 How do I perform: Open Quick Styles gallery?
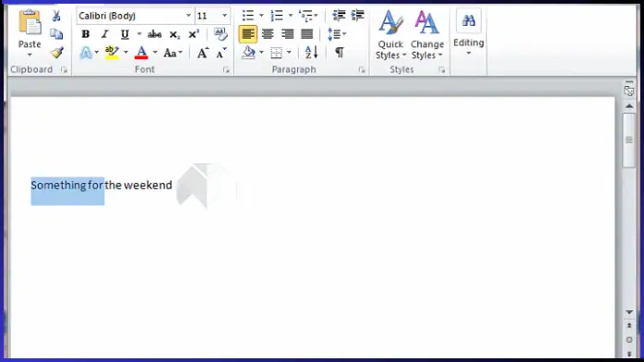point(390,35)
